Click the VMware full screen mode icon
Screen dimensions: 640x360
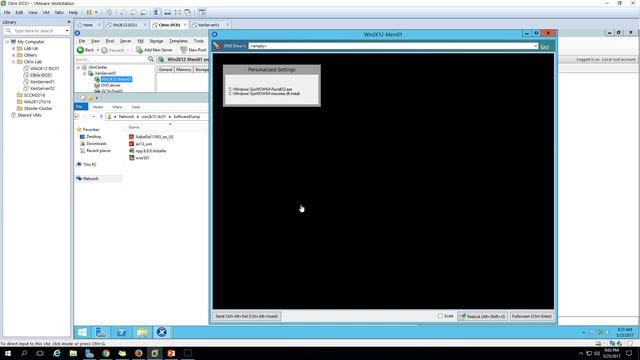pyautogui.click(x=178, y=12)
